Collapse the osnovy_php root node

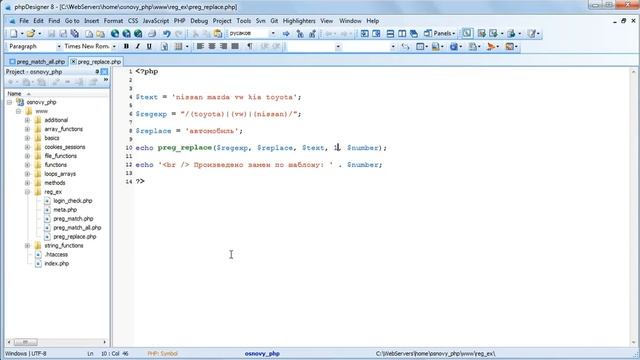[9, 102]
